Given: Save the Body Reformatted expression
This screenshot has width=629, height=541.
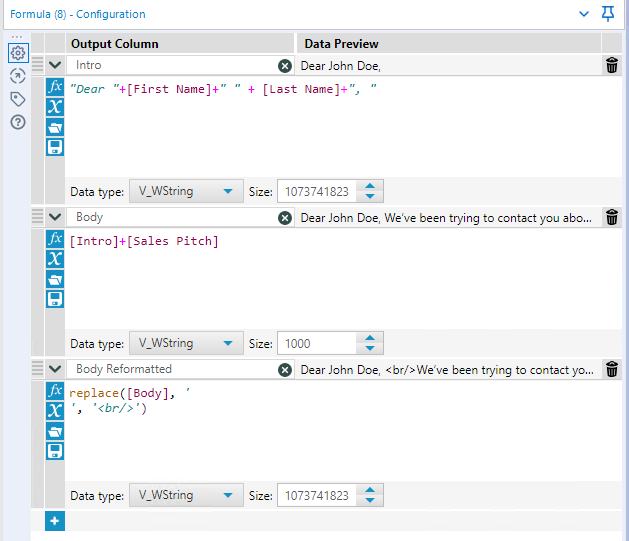Looking at the screenshot, I should [55, 451].
